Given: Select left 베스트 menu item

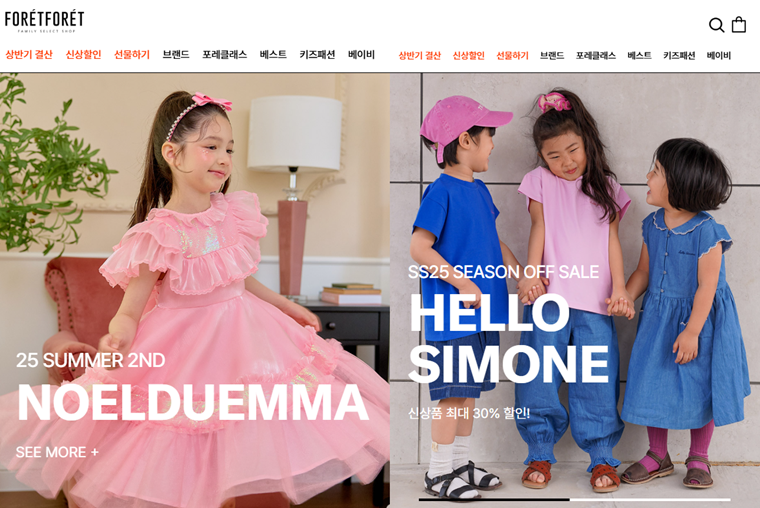Looking at the screenshot, I should tap(273, 54).
